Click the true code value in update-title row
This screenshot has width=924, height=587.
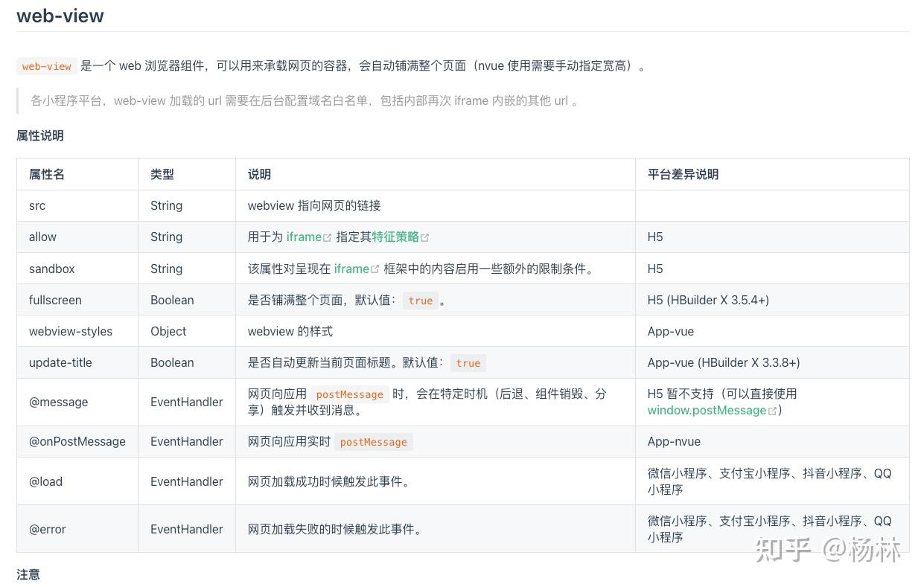[468, 363]
